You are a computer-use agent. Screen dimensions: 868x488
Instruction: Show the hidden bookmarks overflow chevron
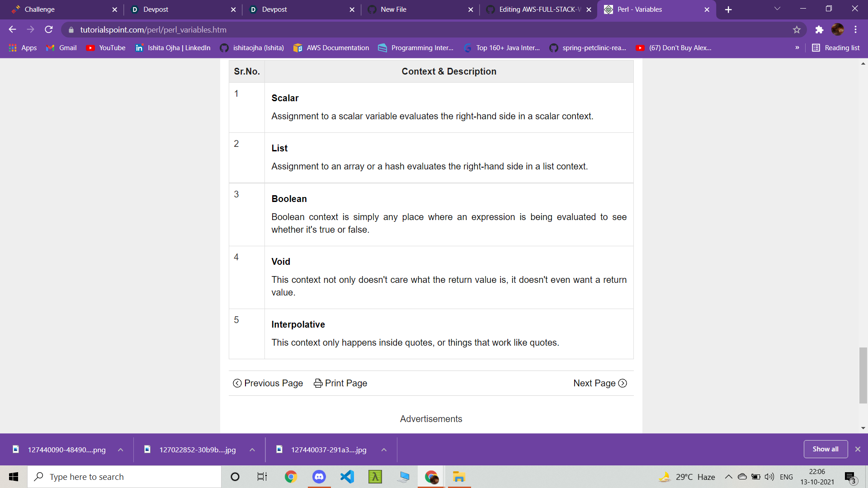(797, 48)
